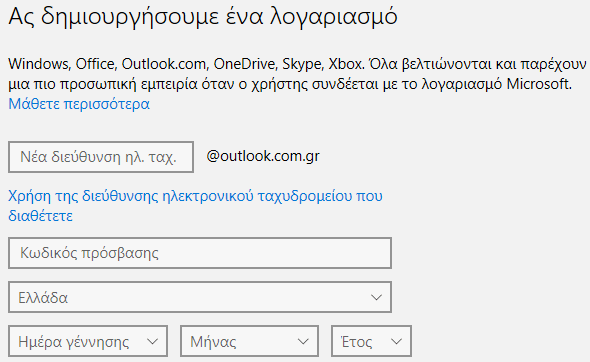Click the Κωδικός πρόσβασης password field
The width and height of the screenshot is (590, 362).
tap(200, 253)
